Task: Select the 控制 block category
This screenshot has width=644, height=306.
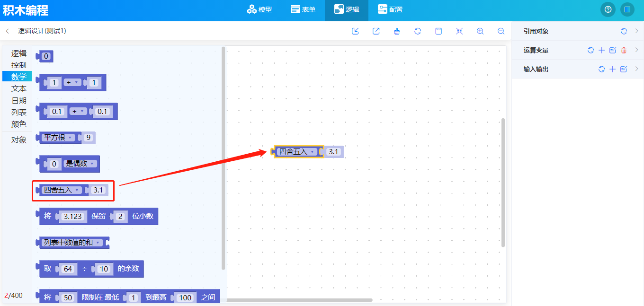Action: [x=19, y=65]
